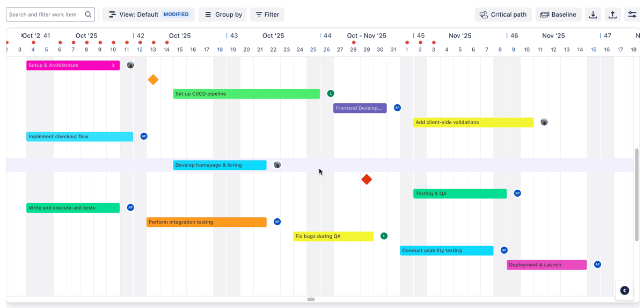Click the download/import icon in toolbar

pyautogui.click(x=593, y=15)
